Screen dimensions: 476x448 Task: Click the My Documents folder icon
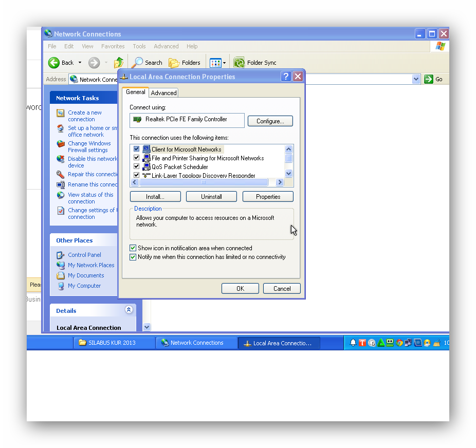click(x=61, y=276)
